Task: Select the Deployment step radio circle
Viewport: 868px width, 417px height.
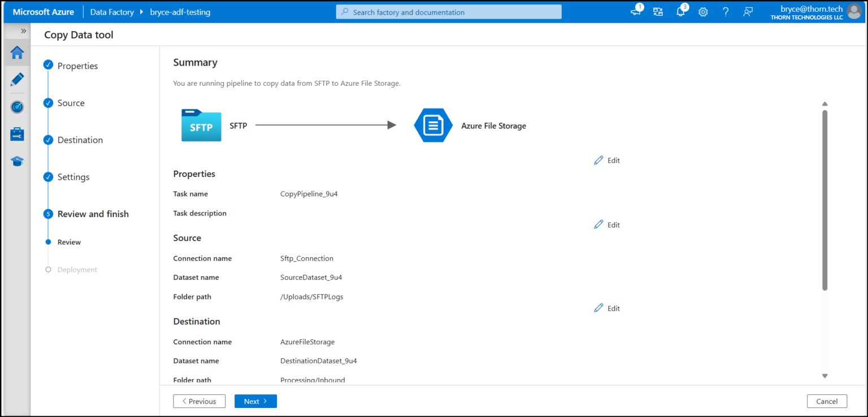Action: pyautogui.click(x=48, y=270)
